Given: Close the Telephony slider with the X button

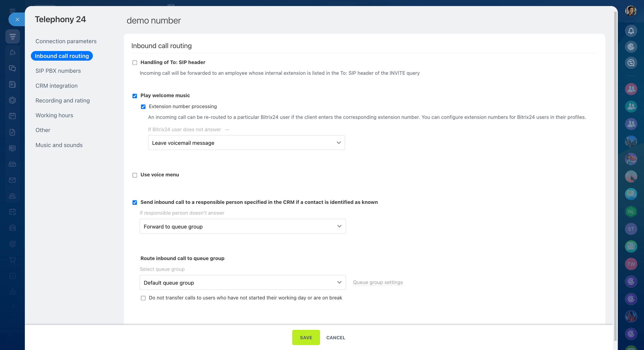Looking at the screenshot, I should pos(17,19).
